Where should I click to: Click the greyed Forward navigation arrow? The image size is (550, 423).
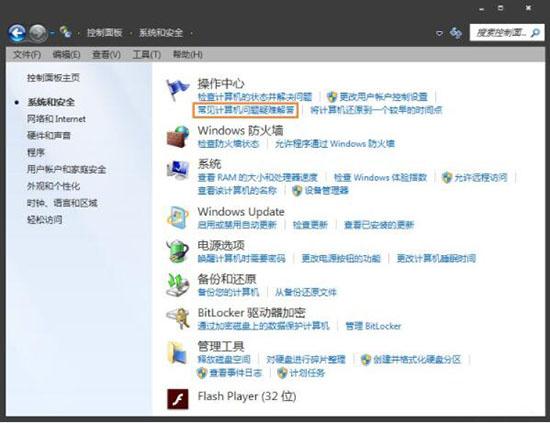click(38, 33)
